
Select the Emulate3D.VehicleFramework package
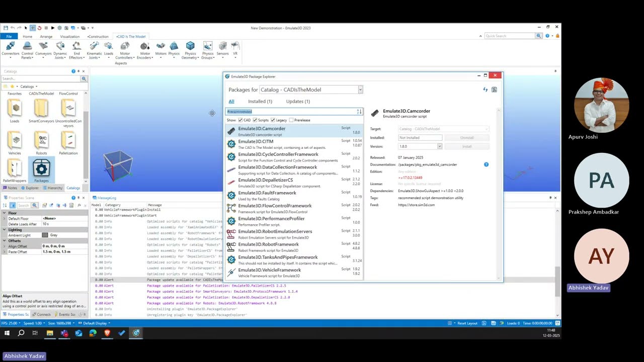294,273
